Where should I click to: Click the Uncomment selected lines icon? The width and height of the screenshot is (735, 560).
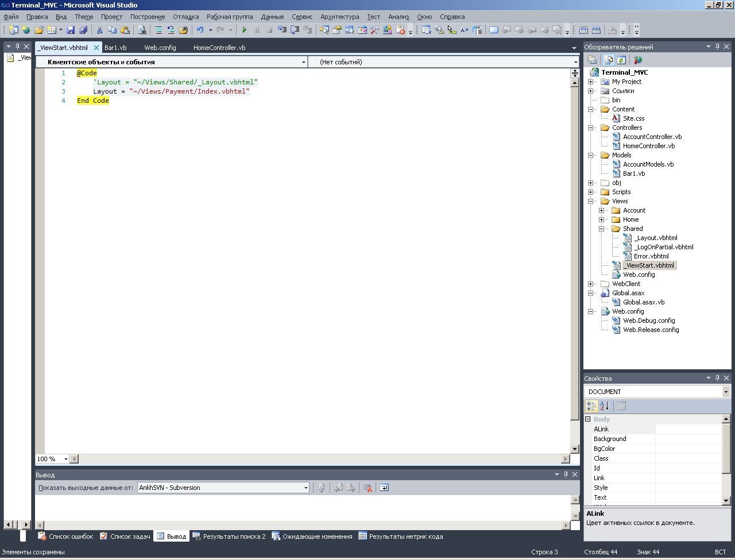(171, 30)
